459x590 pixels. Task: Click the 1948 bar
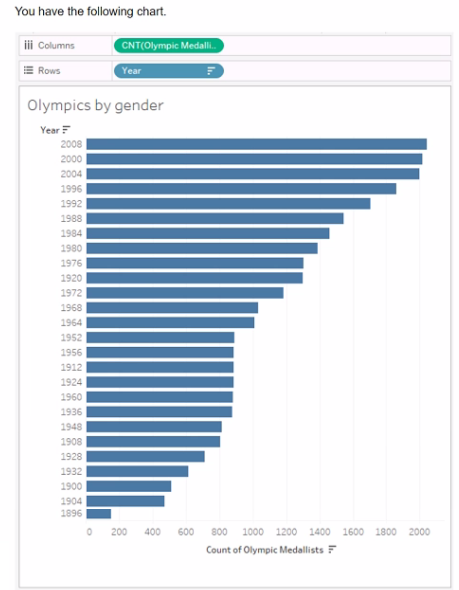(154, 427)
